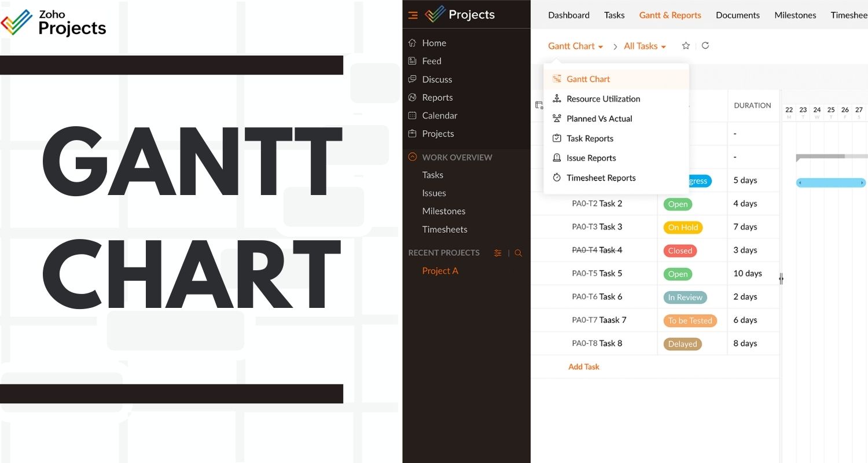Click the refresh icon
This screenshot has width=868, height=463.
pyautogui.click(x=705, y=46)
